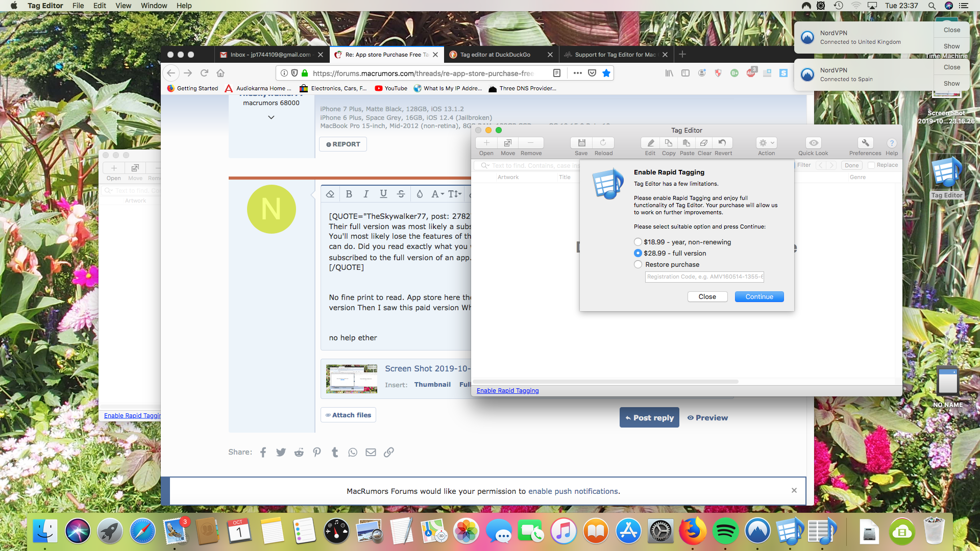The width and height of the screenshot is (980, 551).
Task: Click the Firefox home icon
Action: click(x=220, y=73)
